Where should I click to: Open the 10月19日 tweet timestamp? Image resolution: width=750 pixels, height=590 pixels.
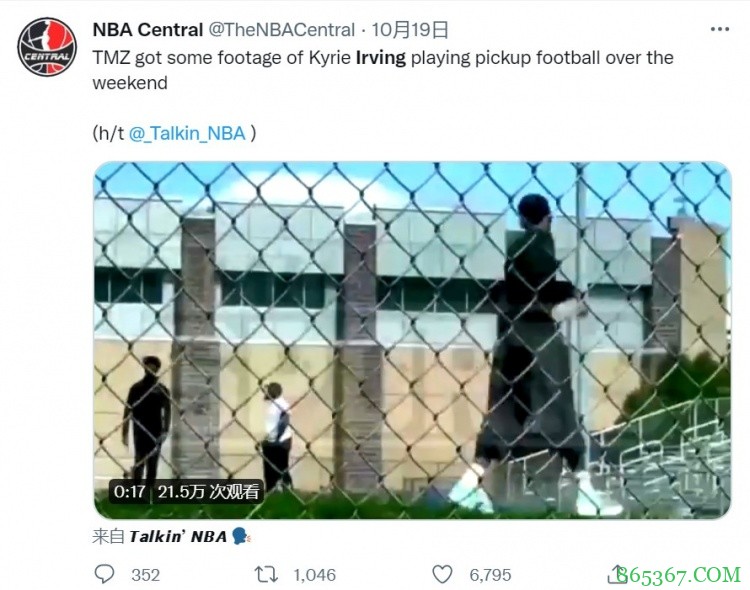tap(410, 30)
